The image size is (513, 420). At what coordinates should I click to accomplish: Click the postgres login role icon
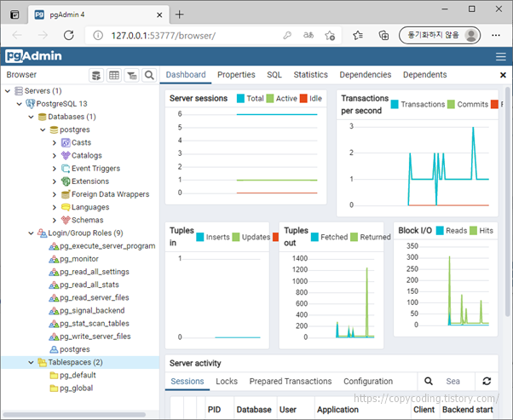pos(54,349)
